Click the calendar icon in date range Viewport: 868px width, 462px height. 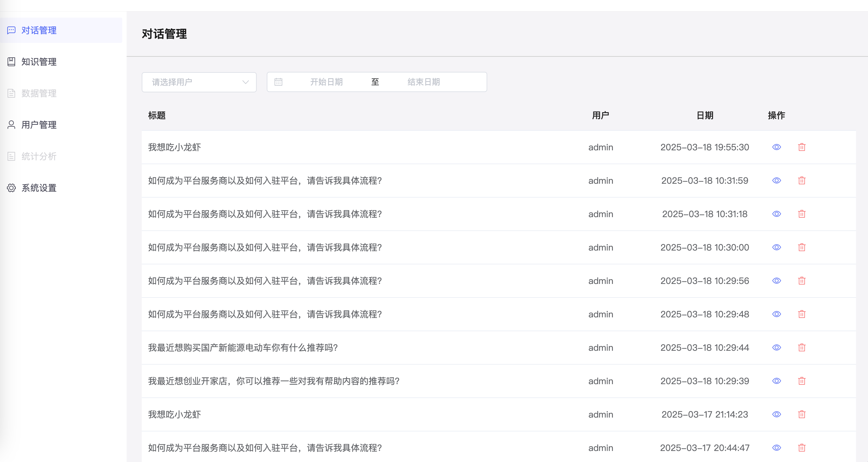[278, 82]
